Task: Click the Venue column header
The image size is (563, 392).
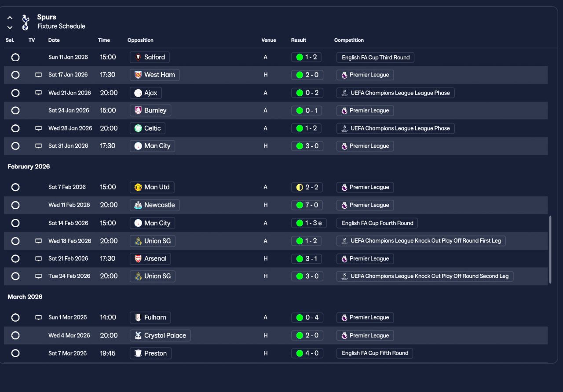Action: coord(269,40)
